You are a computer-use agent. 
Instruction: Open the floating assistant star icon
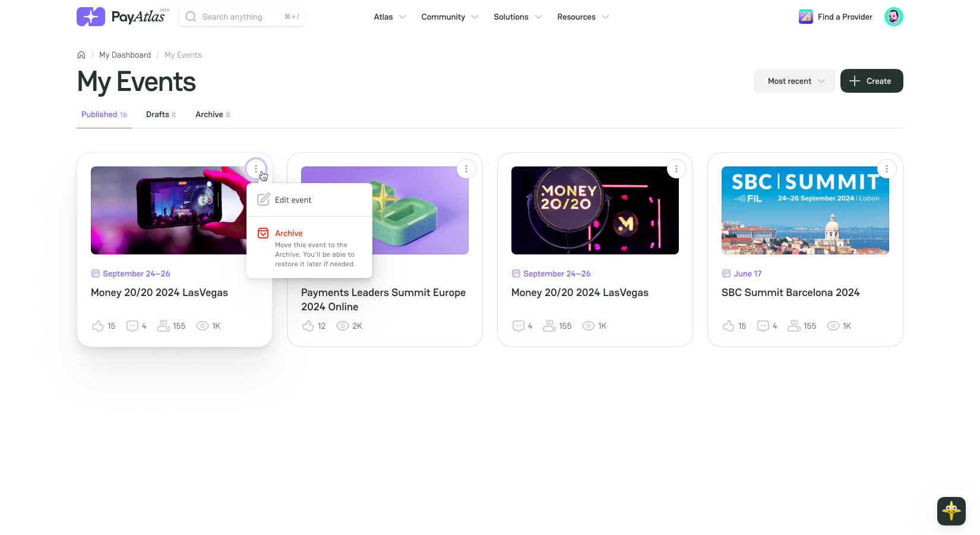[951, 511]
